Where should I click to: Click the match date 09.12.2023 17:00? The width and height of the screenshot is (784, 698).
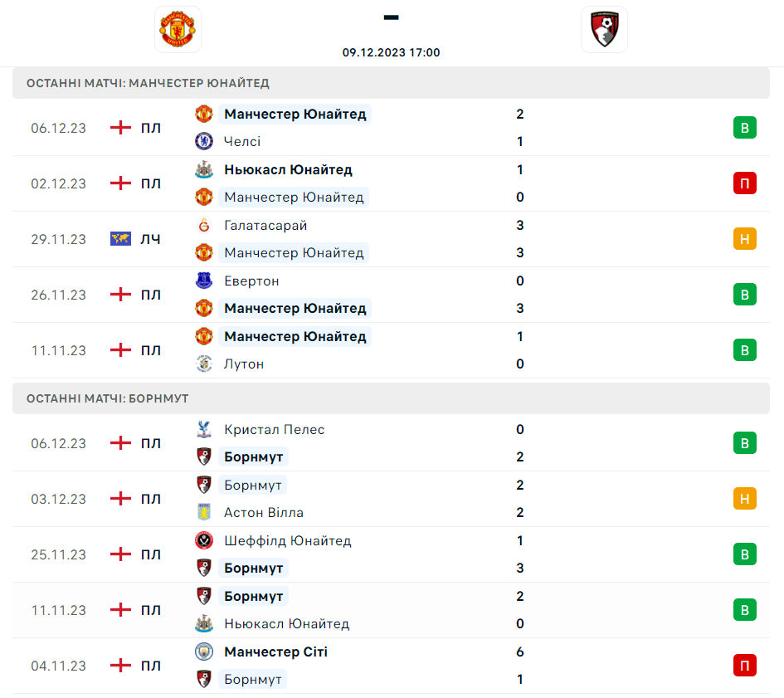[392, 52]
